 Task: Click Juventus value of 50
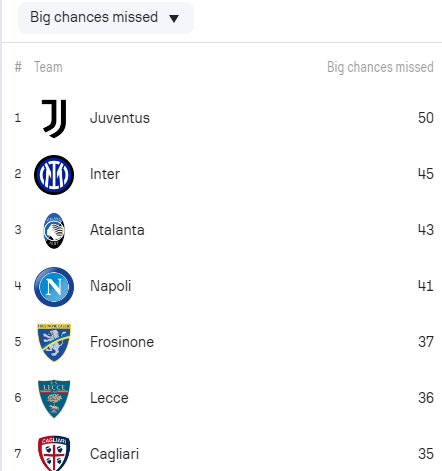[426, 118]
